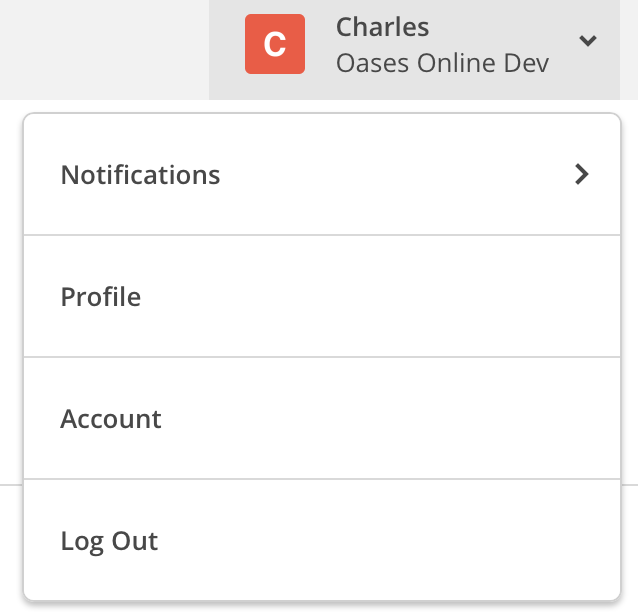Click the red 'C' avatar icon
Image resolution: width=638 pixels, height=612 pixels.
coord(274,44)
